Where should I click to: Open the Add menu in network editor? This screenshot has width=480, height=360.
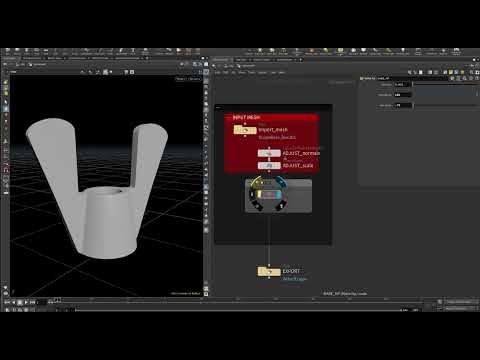[x=217, y=72]
